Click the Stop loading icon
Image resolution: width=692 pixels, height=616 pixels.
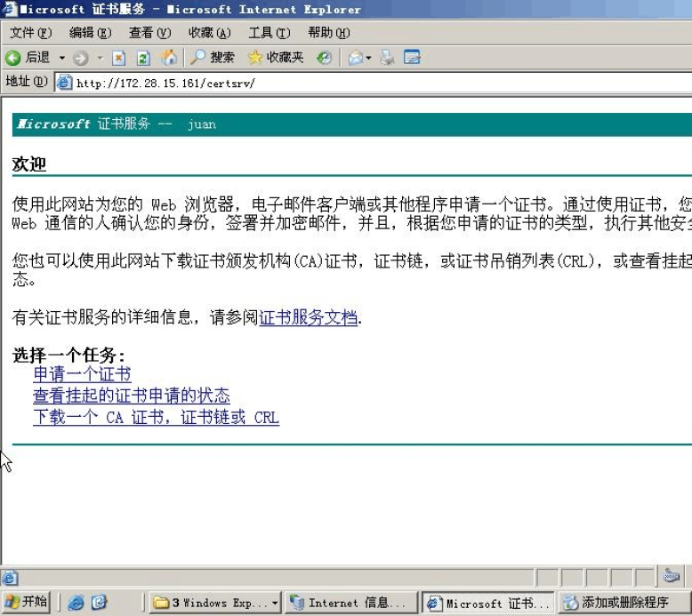119,58
